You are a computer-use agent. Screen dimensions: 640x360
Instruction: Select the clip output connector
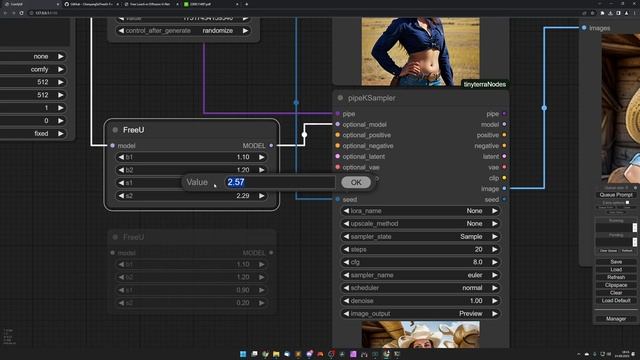click(504, 178)
